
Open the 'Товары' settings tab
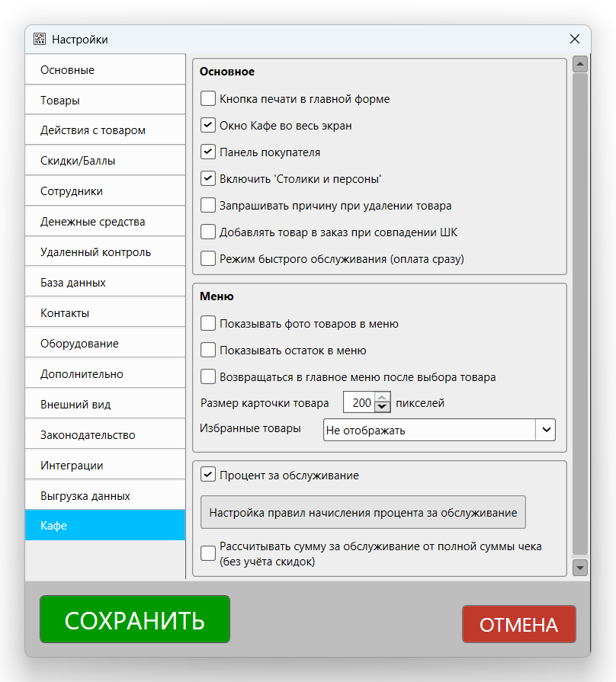pyautogui.click(x=105, y=100)
